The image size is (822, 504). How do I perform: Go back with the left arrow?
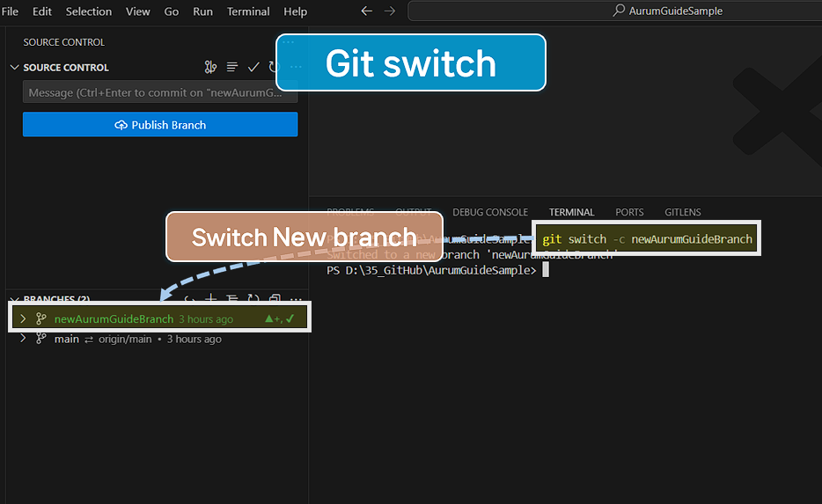pos(366,11)
